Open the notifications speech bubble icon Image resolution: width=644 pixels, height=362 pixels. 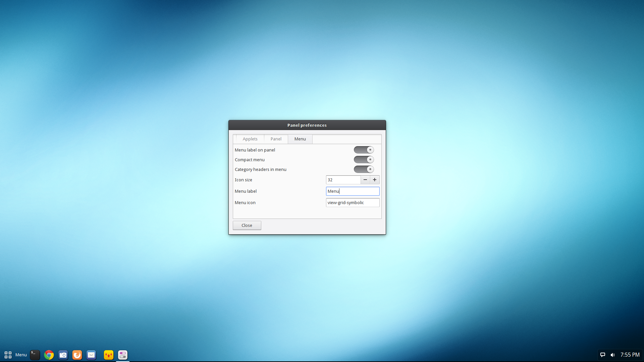click(x=602, y=355)
